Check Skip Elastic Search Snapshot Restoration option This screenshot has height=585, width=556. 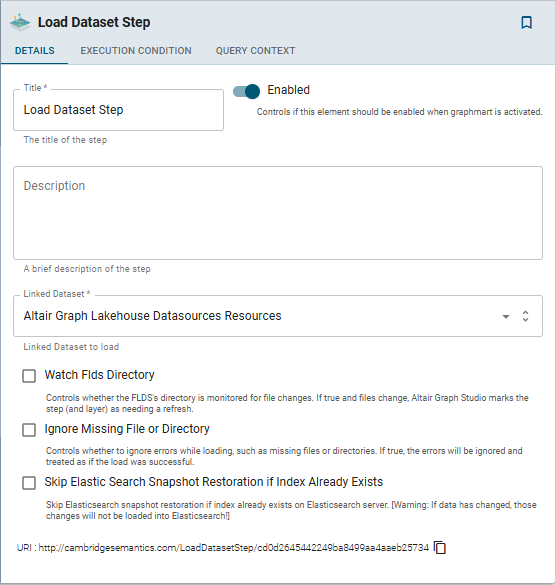tap(29, 483)
